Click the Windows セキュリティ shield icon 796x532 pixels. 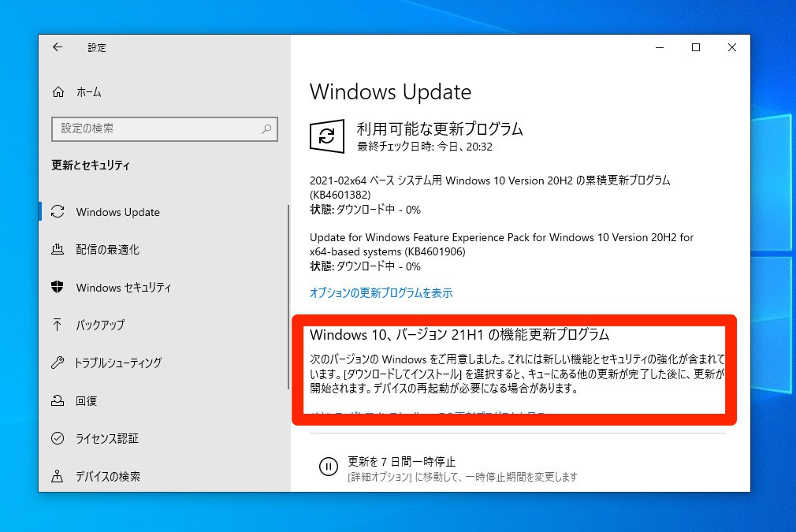[x=58, y=287]
